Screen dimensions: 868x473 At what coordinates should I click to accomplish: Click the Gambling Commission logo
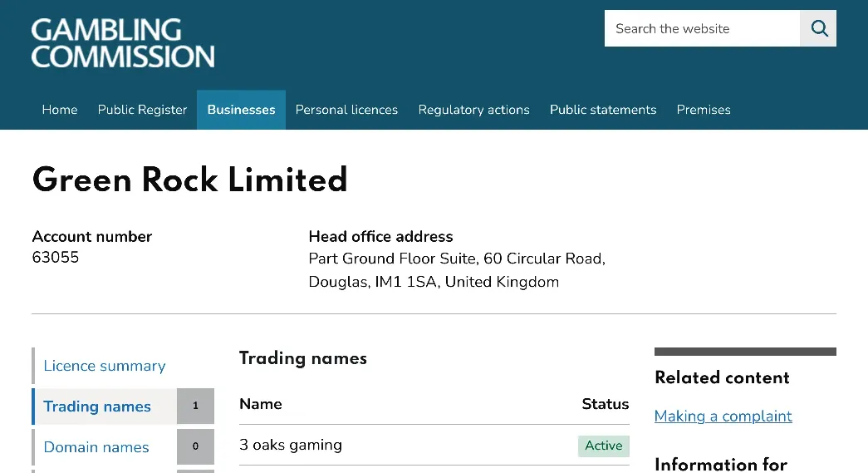(123, 42)
